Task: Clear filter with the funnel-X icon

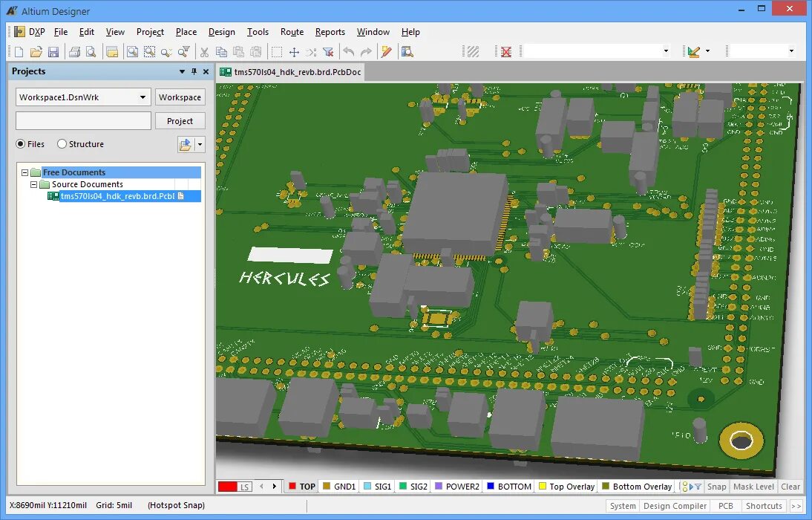Action: (328, 52)
